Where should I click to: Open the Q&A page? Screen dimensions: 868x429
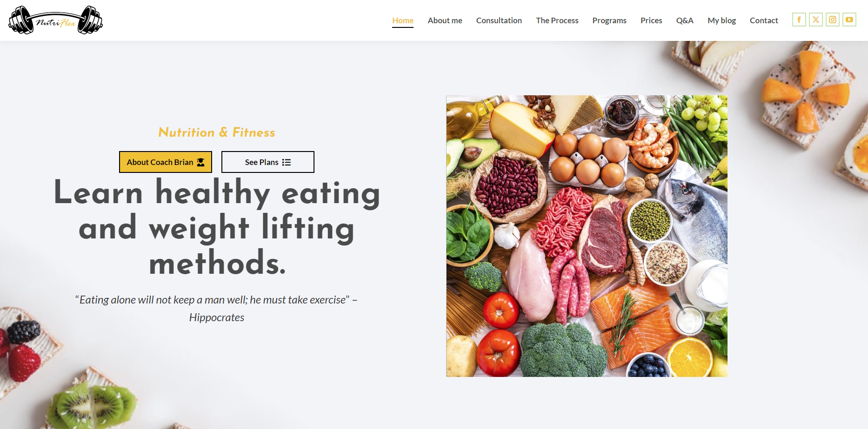[x=685, y=20]
